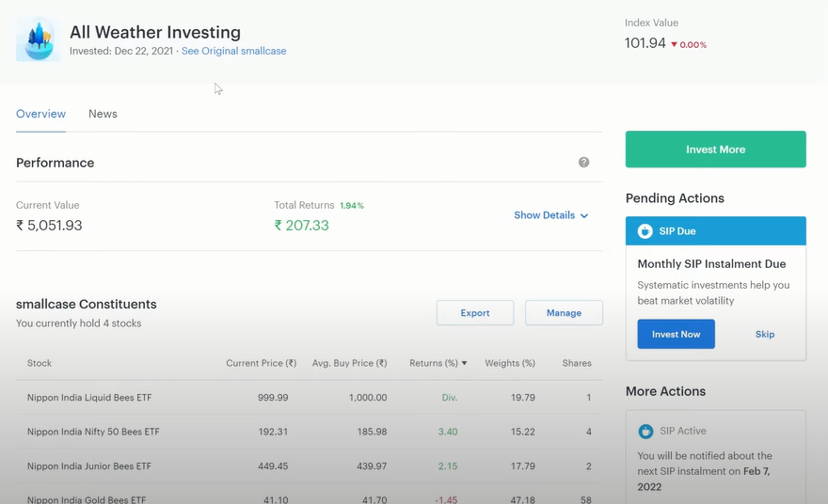The image size is (828, 504).
Task: Switch to the Overview tab
Action: pos(40,114)
